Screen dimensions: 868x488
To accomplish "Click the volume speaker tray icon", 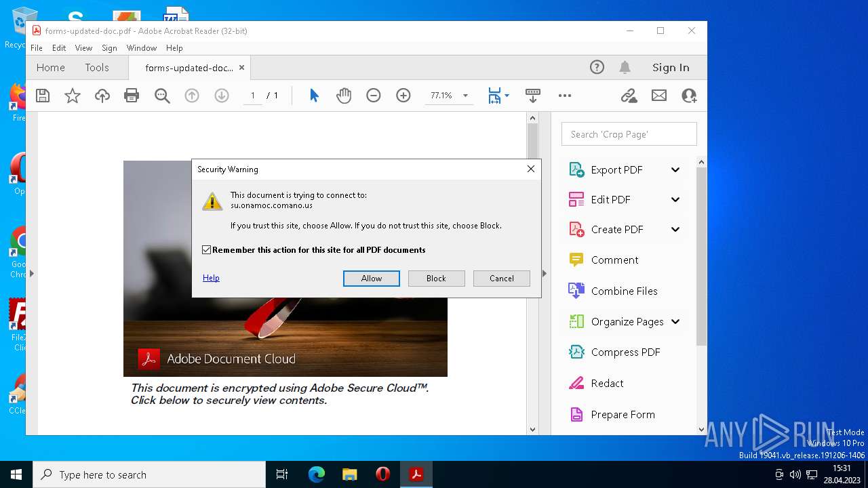I will (x=795, y=474).
